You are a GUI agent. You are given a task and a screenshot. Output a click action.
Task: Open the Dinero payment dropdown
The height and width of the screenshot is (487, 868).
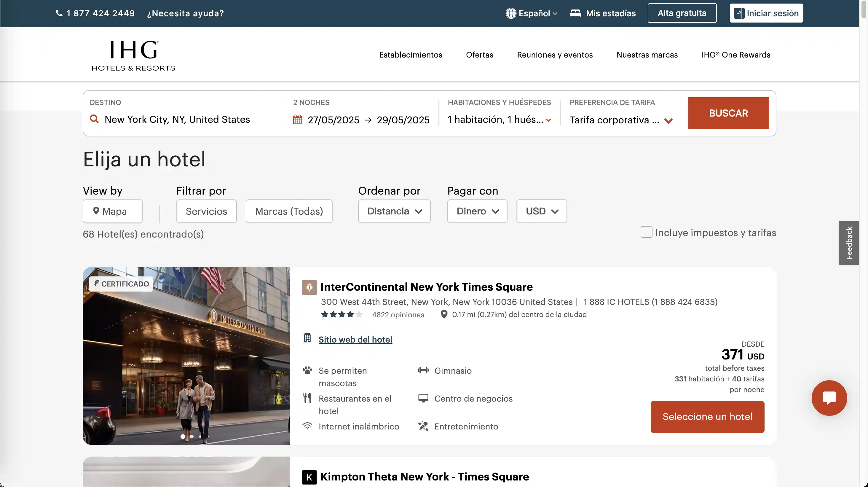tap(477, 211)
